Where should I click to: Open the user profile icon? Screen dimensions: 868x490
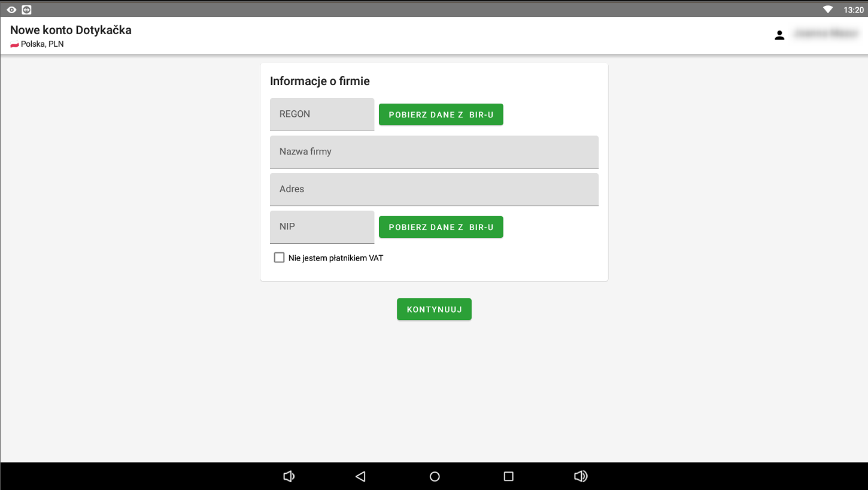(779, 35)
